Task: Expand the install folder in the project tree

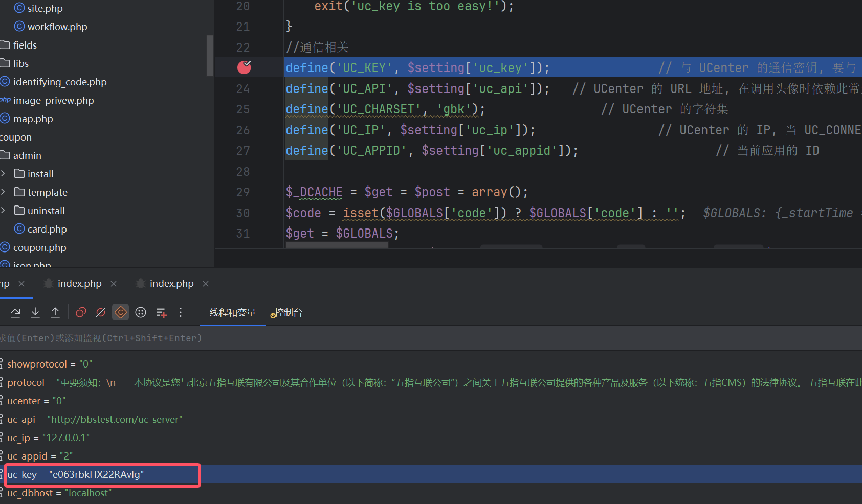Action: point(4,174)
